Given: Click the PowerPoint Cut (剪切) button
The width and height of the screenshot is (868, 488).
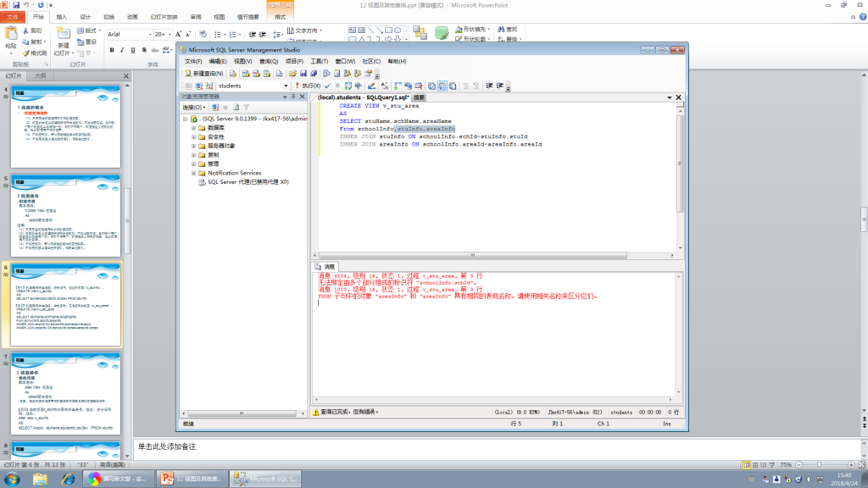Looking at the screenshot, I should 33,30.
